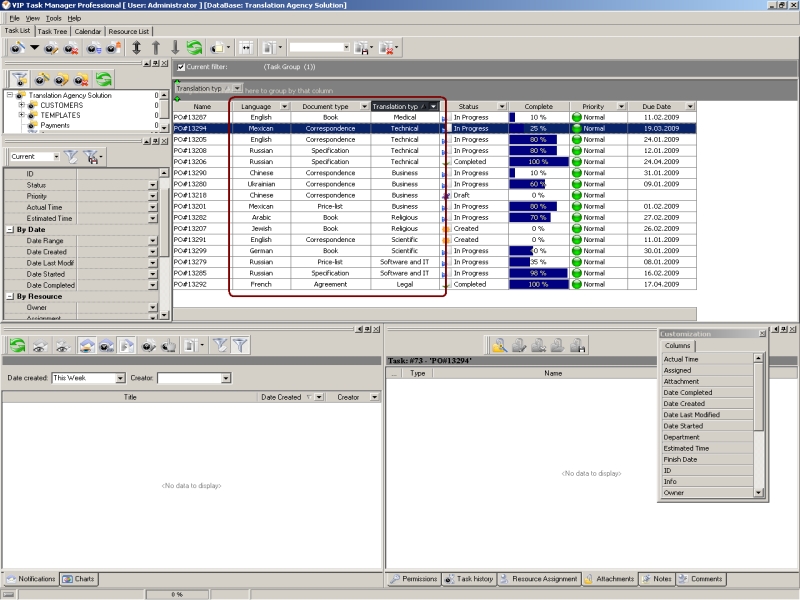
Task: Collapse the By Date filter section
Action: [10, 230]
